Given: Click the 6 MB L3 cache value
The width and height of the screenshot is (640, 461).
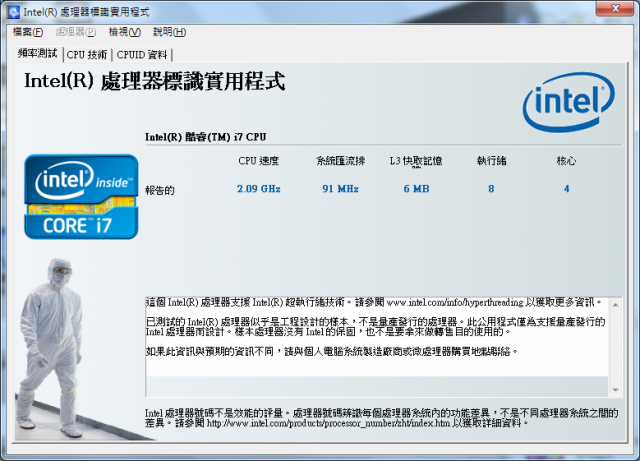Looking at the screenshot, I should coord(416,189).
